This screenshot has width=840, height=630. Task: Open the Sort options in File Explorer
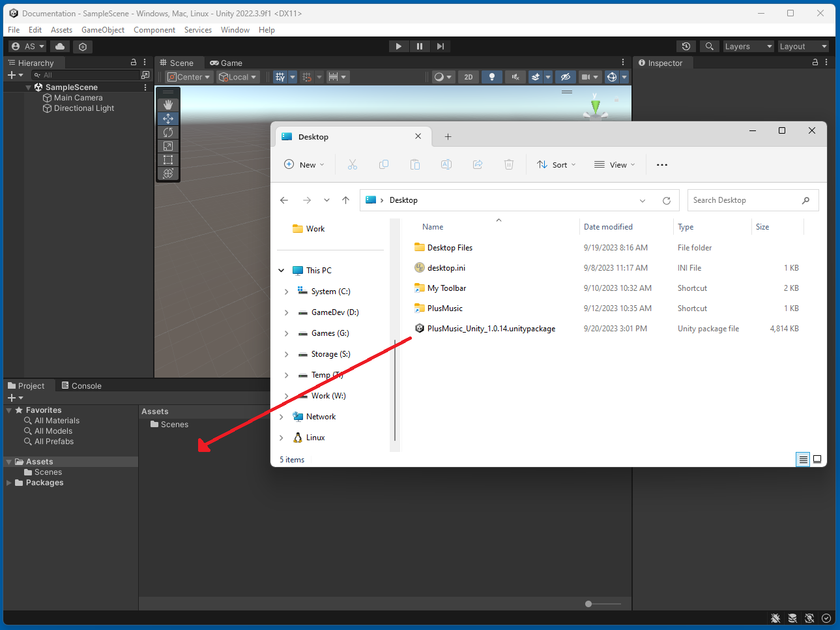[557, 165]
